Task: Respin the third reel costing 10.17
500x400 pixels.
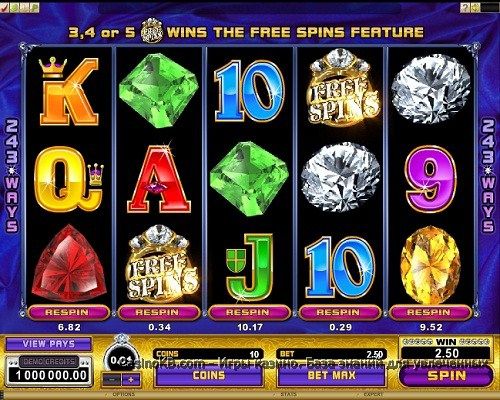Action: tap(250, 313)
